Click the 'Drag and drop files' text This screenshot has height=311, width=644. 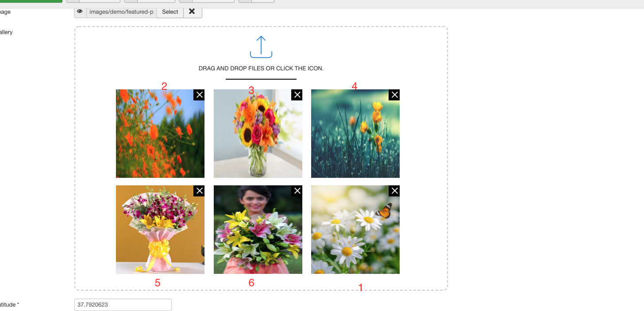261,69
